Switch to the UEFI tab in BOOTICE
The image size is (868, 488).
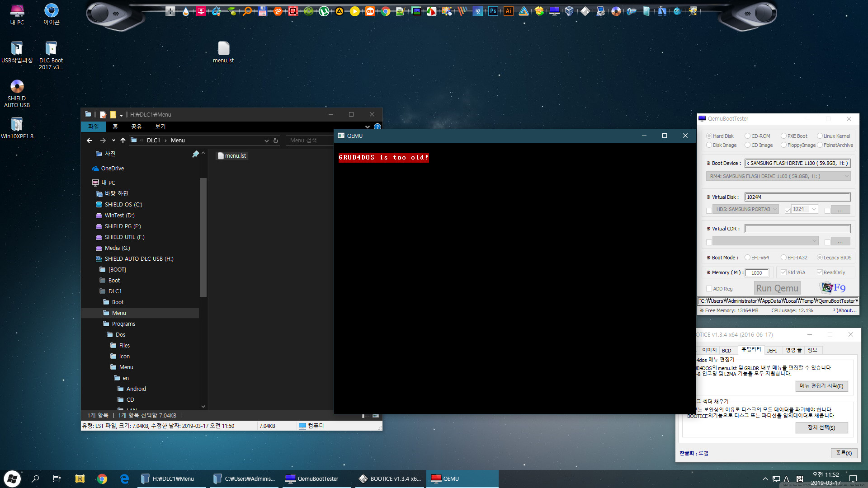pyautogui.click(x=772, y=351)
